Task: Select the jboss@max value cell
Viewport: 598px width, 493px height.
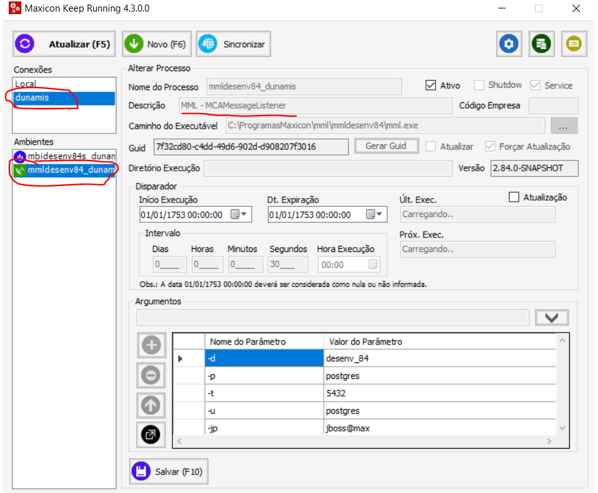Action: point(440,428)
